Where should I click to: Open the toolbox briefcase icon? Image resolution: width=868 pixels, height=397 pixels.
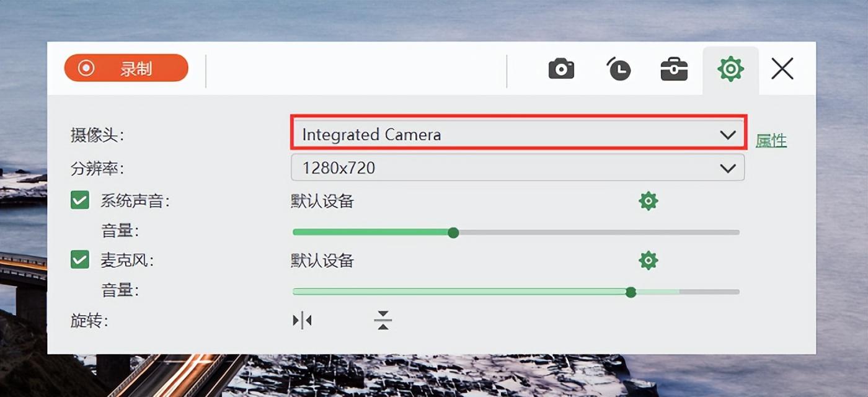[674, 69]
